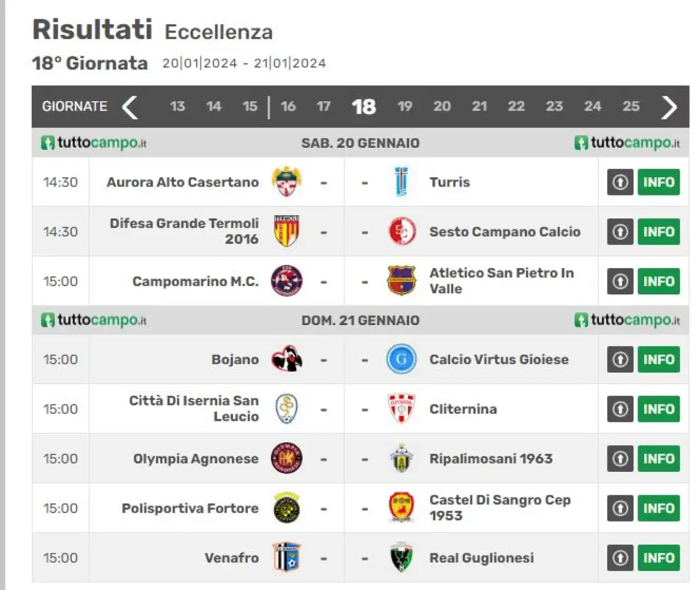Click the Aurora Alto Casertano team crest

pyautogui.click(x=287, y=182)
